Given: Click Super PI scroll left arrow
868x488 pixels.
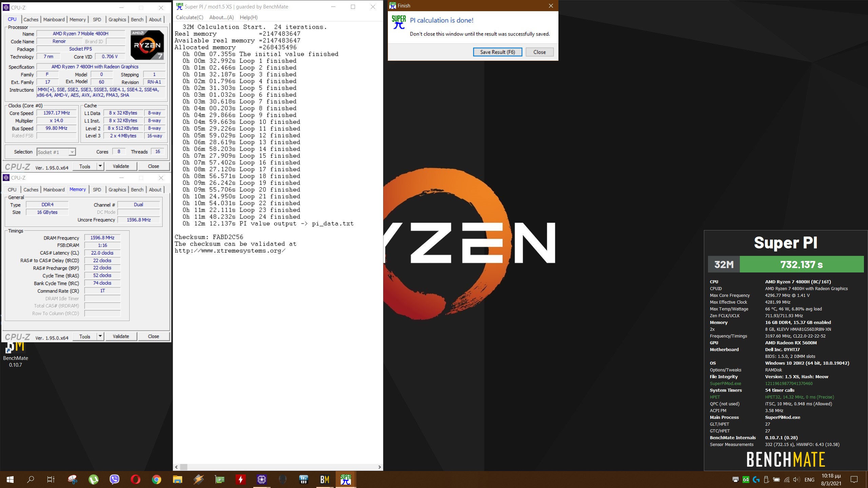Looking at the screenshot, I should click(176, 467).
